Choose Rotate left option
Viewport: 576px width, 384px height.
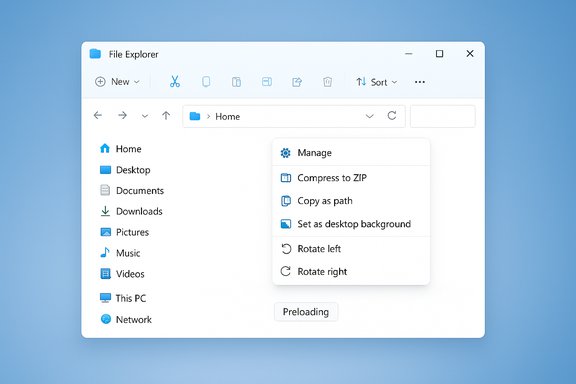(351, 249)
